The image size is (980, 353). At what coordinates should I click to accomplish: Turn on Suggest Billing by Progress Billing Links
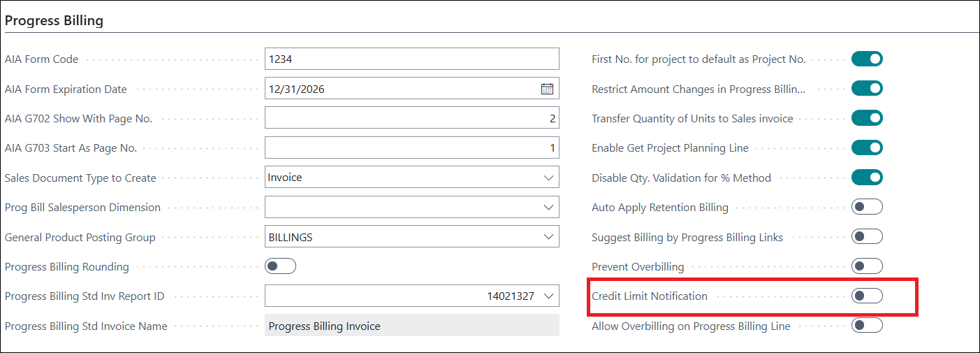(x=867, y=236)
